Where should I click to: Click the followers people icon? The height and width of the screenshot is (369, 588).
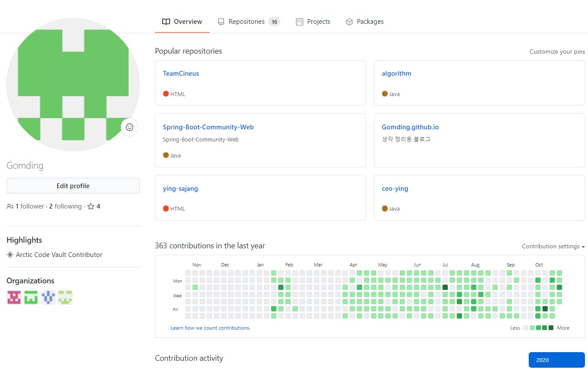coord(10,206)
